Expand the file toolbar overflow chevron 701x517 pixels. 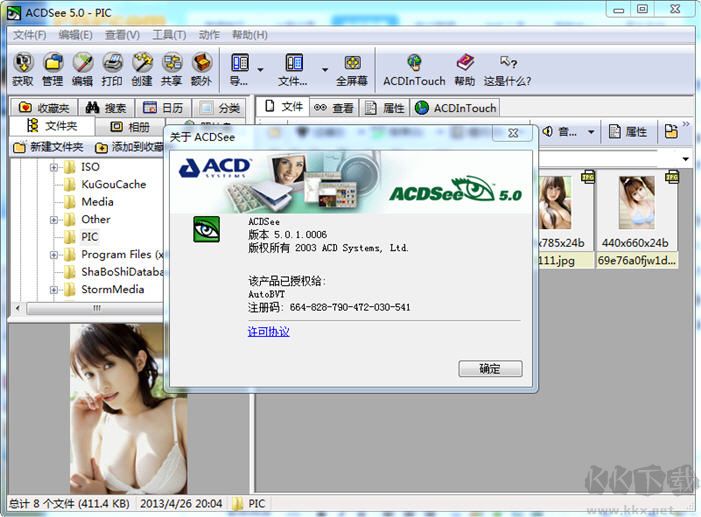[686, 123]
